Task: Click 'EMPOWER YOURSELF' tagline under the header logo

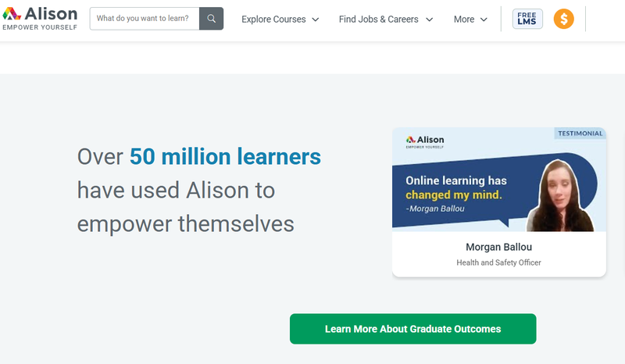Action: (x=40, y=27)
